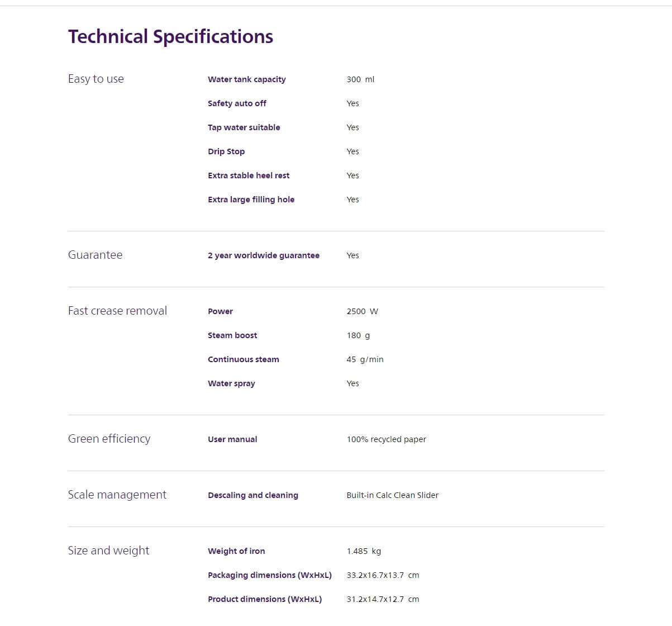The width and height of the screenshot is (672, 626).
Task: Click the Technical Specifications heading
Action: [x=170, y=37]
